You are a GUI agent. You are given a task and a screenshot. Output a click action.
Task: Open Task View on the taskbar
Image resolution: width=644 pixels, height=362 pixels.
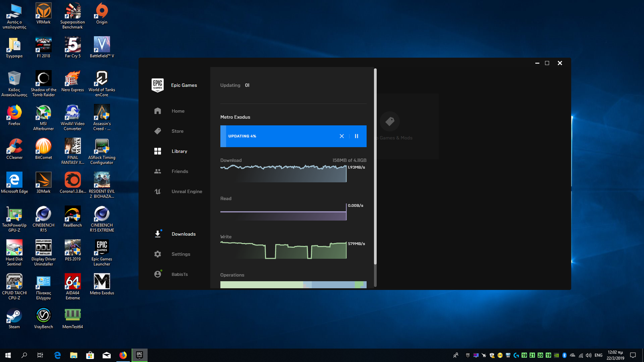tap(40, 355)
